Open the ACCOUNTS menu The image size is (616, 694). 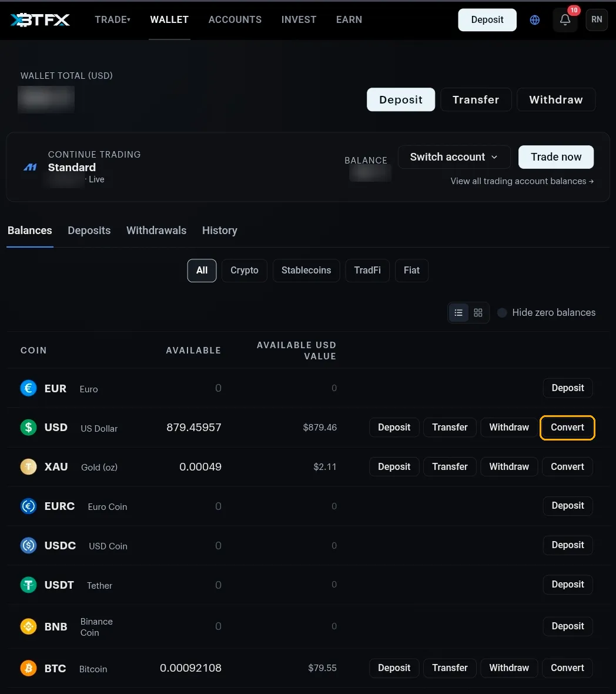click(x=235, y=19)
